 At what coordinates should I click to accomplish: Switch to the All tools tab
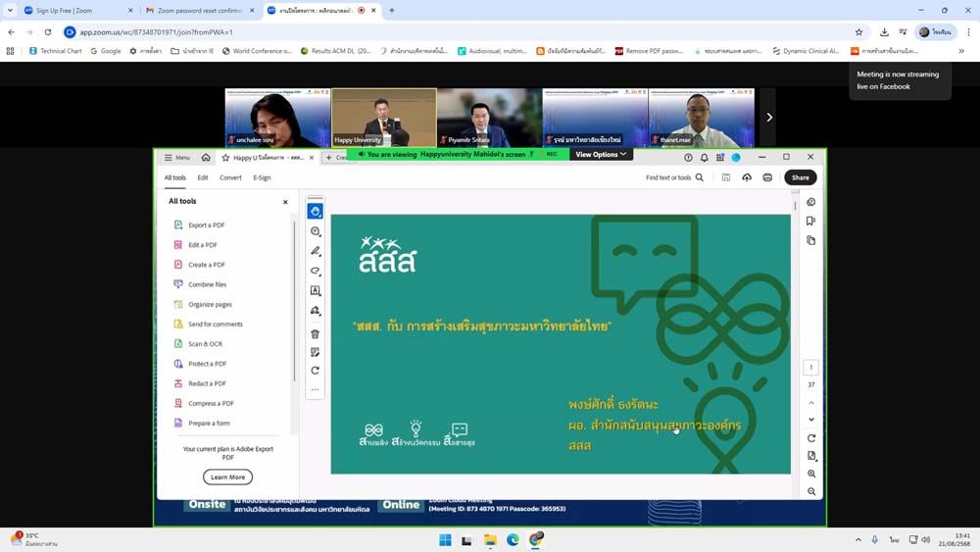175,177
